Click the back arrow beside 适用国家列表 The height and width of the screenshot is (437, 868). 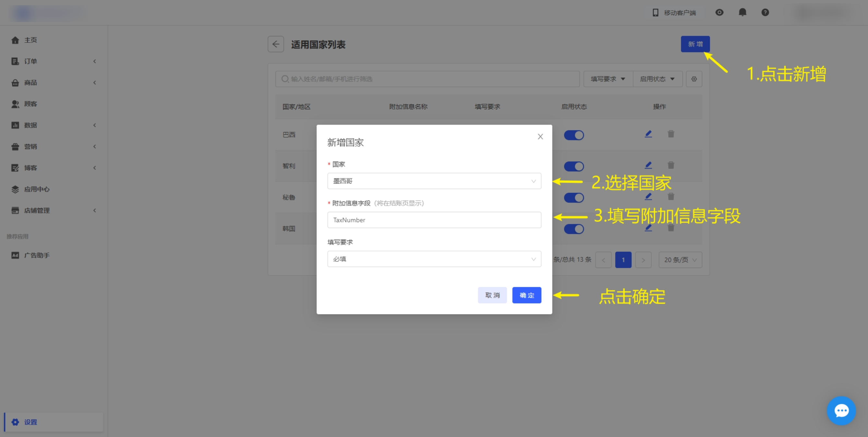276,44
